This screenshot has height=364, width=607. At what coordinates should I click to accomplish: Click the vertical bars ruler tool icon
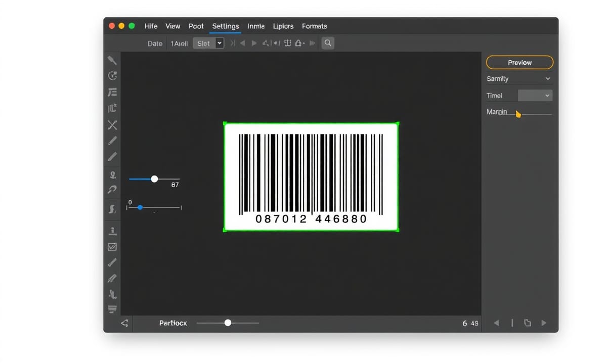click(x=112, y=108)
